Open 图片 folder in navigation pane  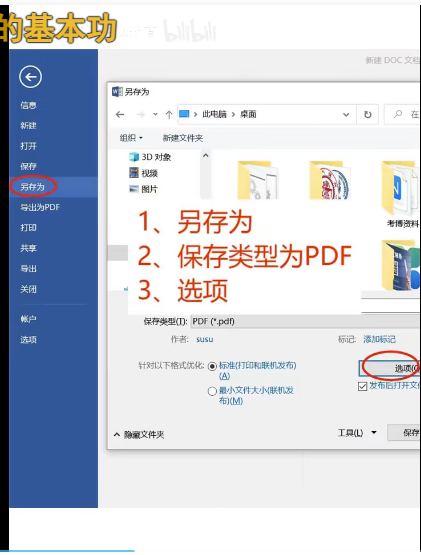coord(143,189)
